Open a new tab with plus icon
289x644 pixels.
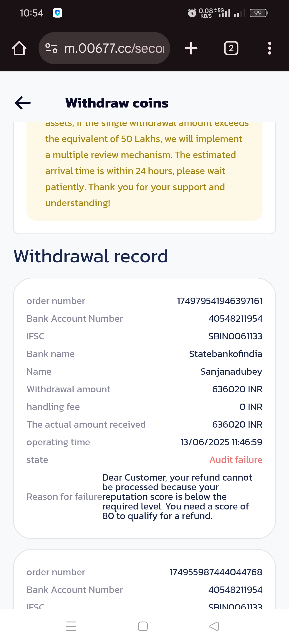click(191, 48)
